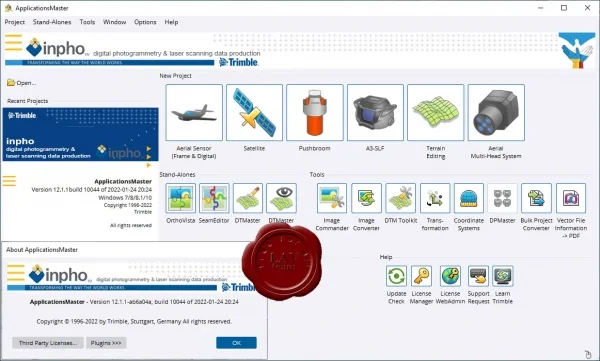Open Learn Trimble help
Screen dimensions: 600x361
click(503, 276)
